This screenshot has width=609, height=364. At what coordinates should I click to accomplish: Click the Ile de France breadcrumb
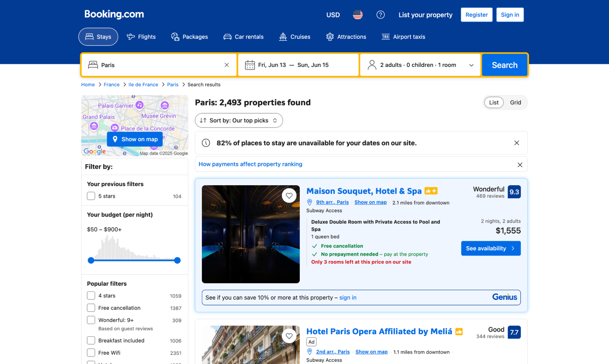[x=143, y=84]
